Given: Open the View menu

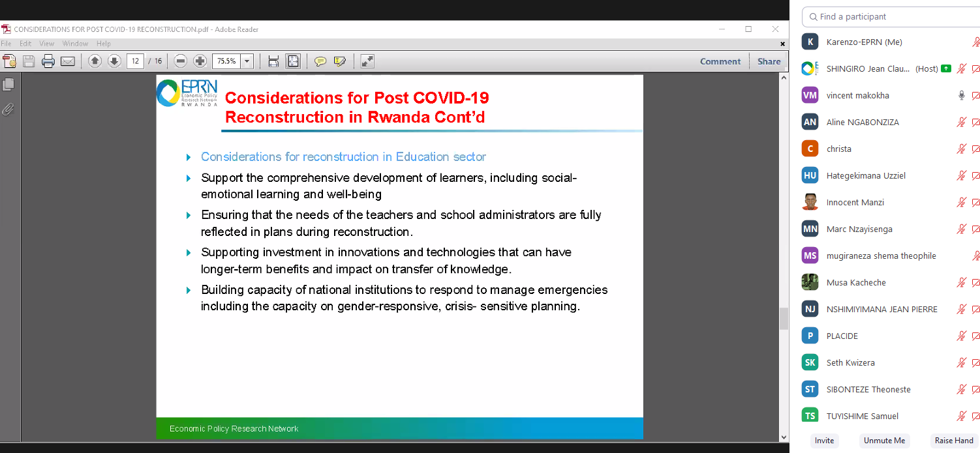Looking at the screenshot, I should [x=47, y=44].
